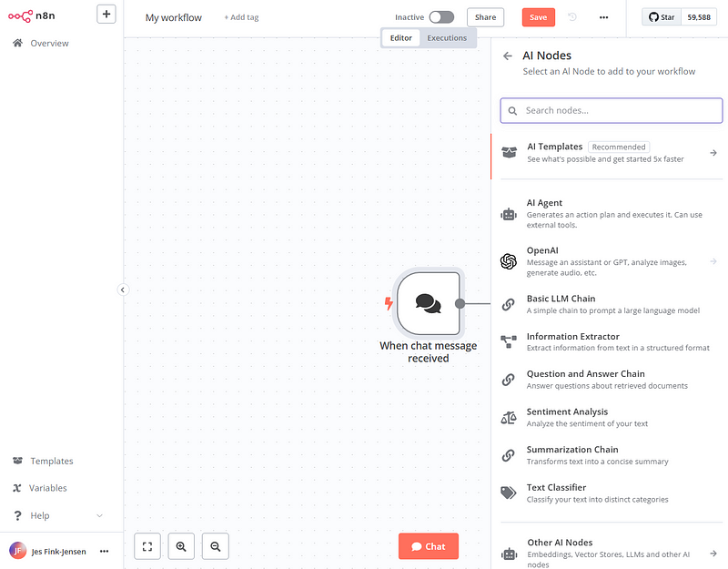Click the Overview home icon
728x569 pixels.
[x=17, y=43]
